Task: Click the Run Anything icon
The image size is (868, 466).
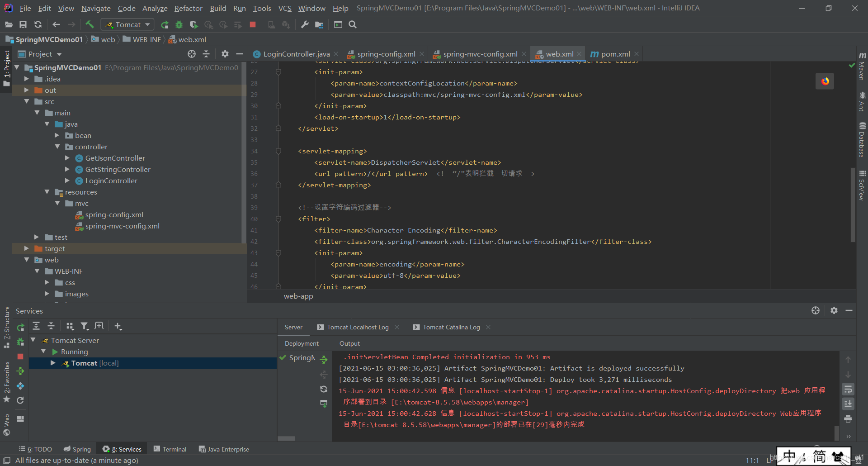Action: pos(338,24)
